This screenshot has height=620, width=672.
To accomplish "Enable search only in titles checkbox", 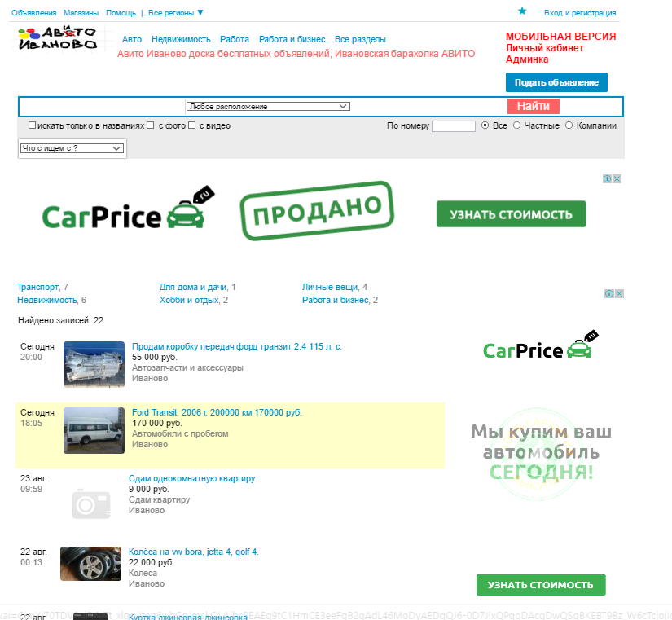I will tap(32, 125).
